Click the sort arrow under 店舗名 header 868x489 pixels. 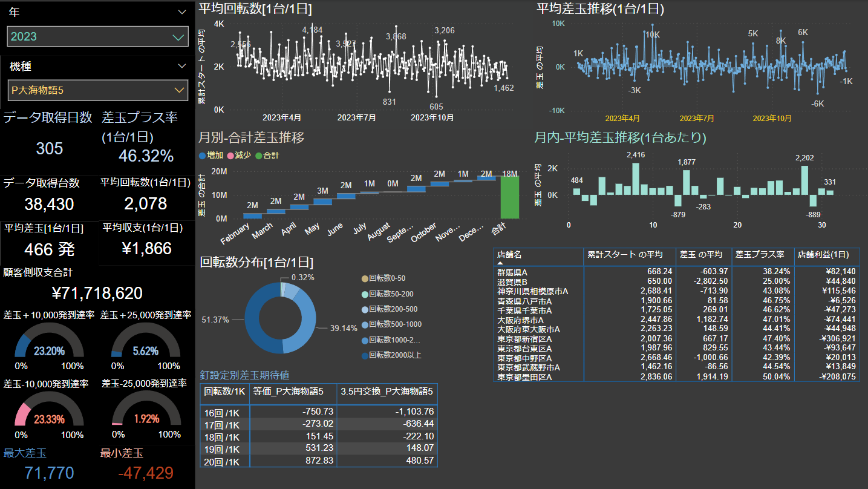click(500, 264)
